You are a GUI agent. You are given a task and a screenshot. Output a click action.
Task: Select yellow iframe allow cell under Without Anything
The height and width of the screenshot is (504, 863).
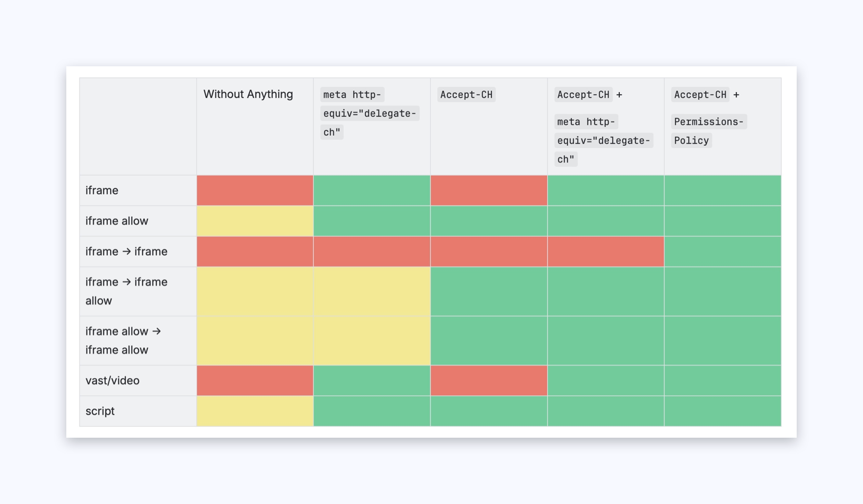click(x=255, y=221)
